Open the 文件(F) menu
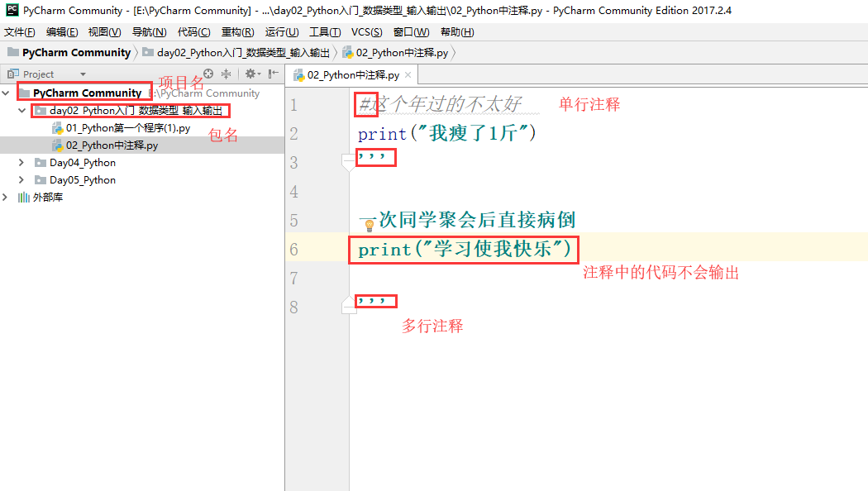The height and width of the screenshot is (491, 868). (21, 31)
